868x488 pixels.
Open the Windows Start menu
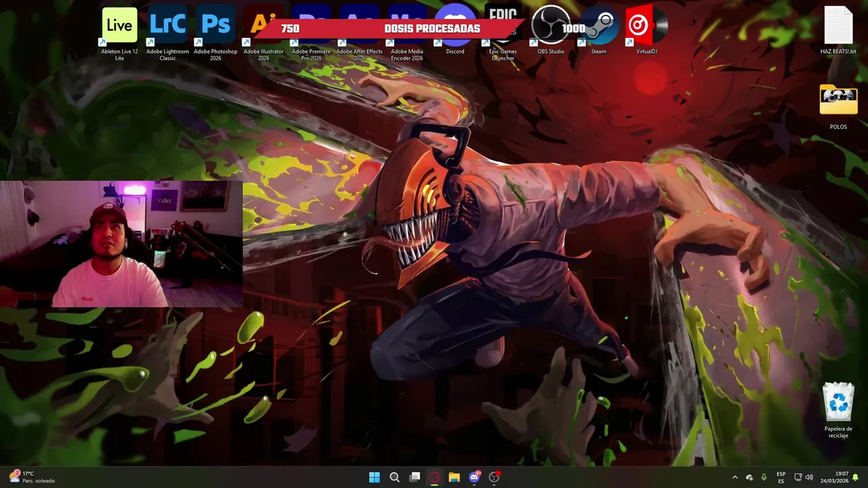374,477
